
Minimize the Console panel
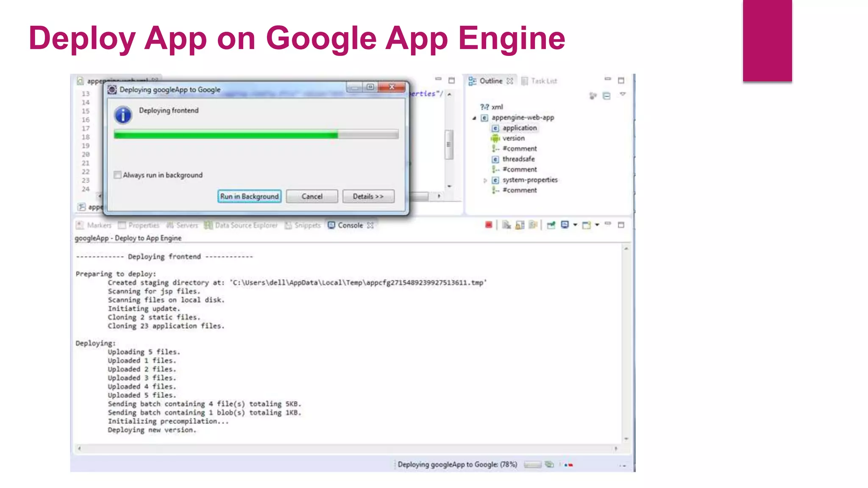(608, 224)
